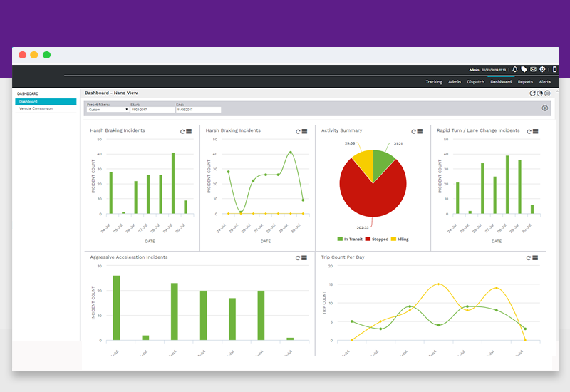
Task: Refresh the Activity Summary chart
Action: 414,132
